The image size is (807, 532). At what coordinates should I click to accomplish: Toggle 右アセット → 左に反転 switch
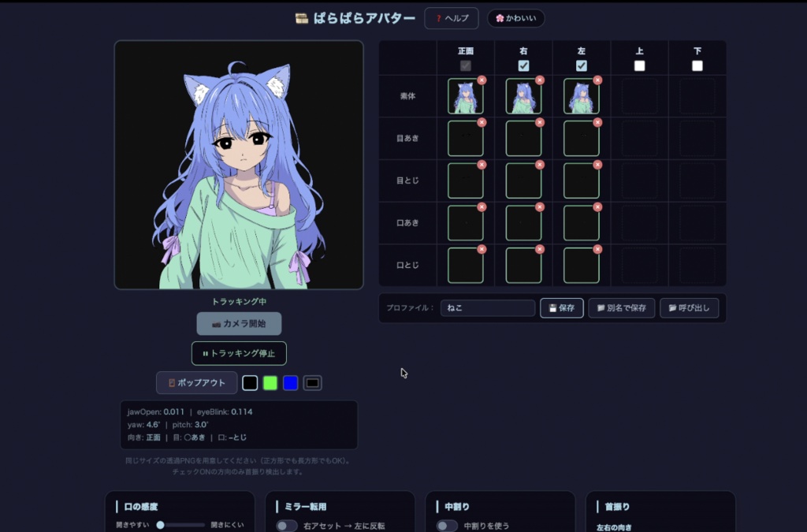click(287, 526)
